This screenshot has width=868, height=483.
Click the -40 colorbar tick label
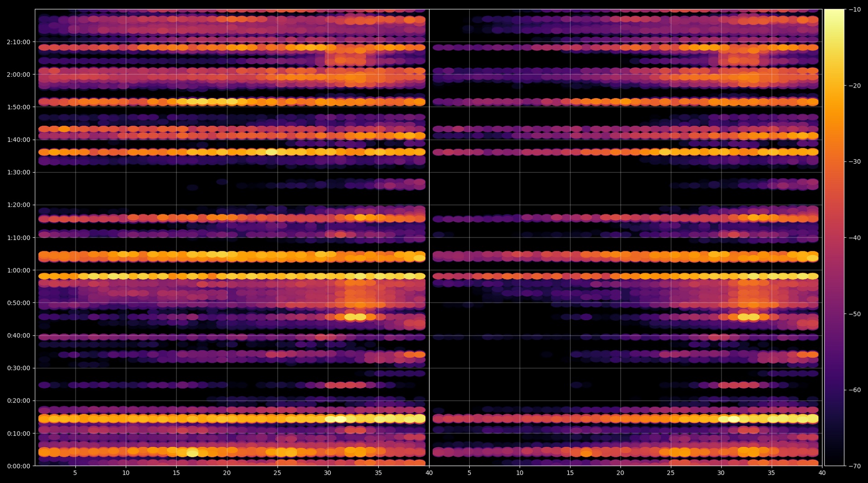coord(854,238)
